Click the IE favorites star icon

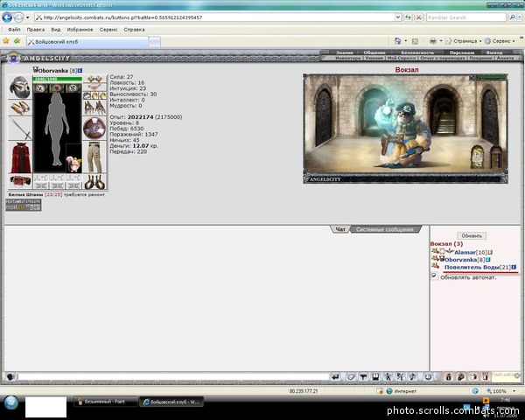6,41
